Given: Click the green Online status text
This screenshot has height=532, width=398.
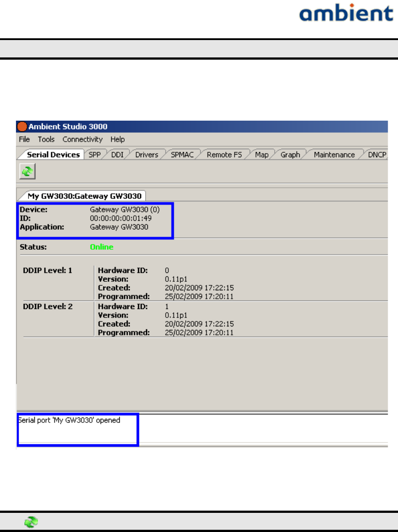Looking at the screenshot, I should [102, 247].
